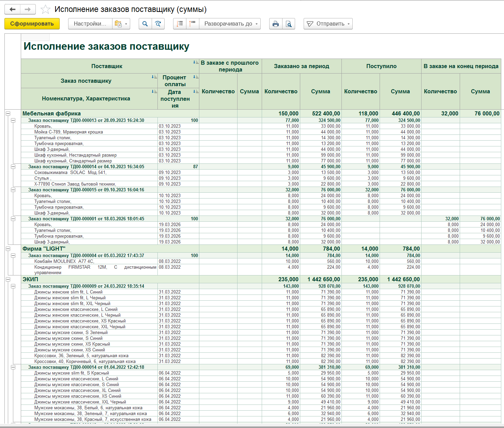This screenshot has width=504, height=428.
Task: Collapse order ТД00-000004 from 05.03.2022
Action: coord(13,256)
